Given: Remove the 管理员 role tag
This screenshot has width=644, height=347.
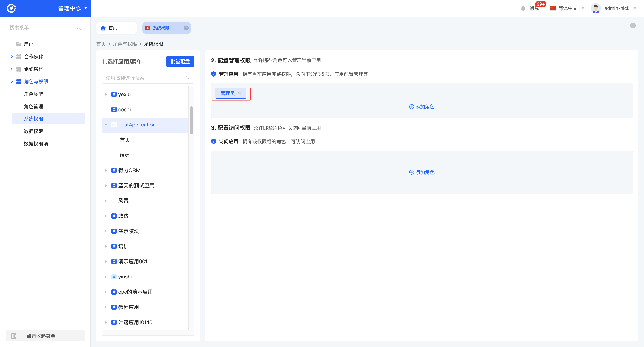Looking at the screenshot, I should tap(239, 93).
